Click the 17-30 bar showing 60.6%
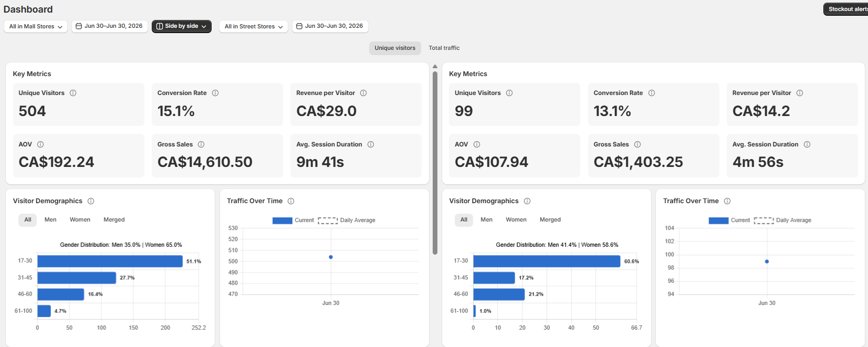 (547, 261)
